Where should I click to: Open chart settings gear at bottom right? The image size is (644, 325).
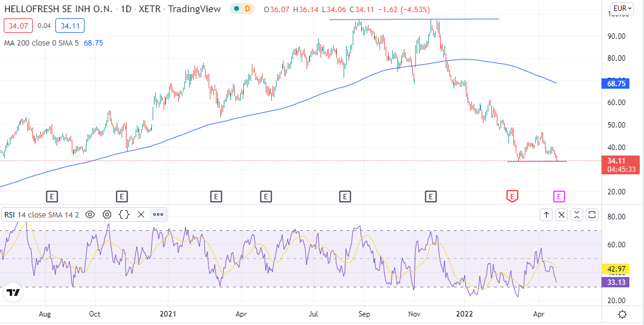click(622, 314)
